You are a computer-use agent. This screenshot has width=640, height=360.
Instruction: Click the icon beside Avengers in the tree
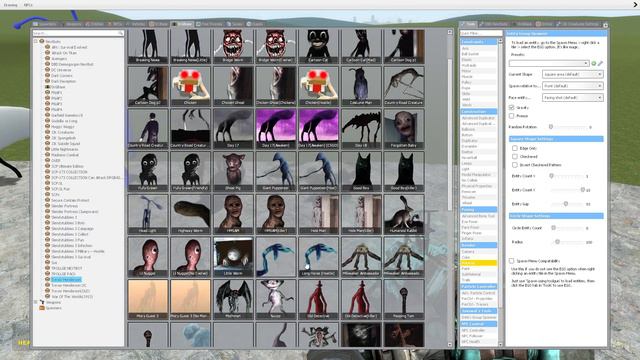tap(47, 58)
